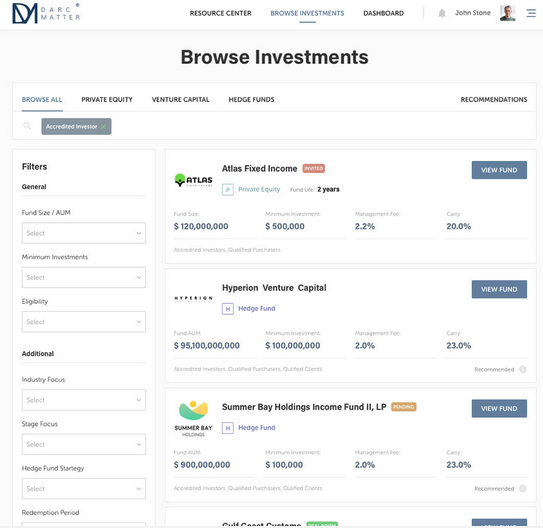This screenshot has height=528, width=543.
Task: Open the Stage Focus dropdown
Action: click(84, 444)
